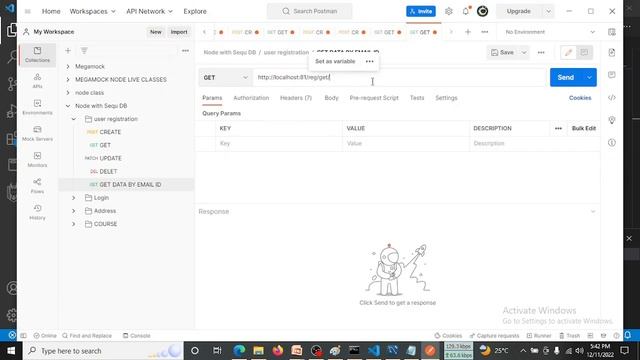Open request more actions beside Save

pyautogui.click(x=541, y=52)
